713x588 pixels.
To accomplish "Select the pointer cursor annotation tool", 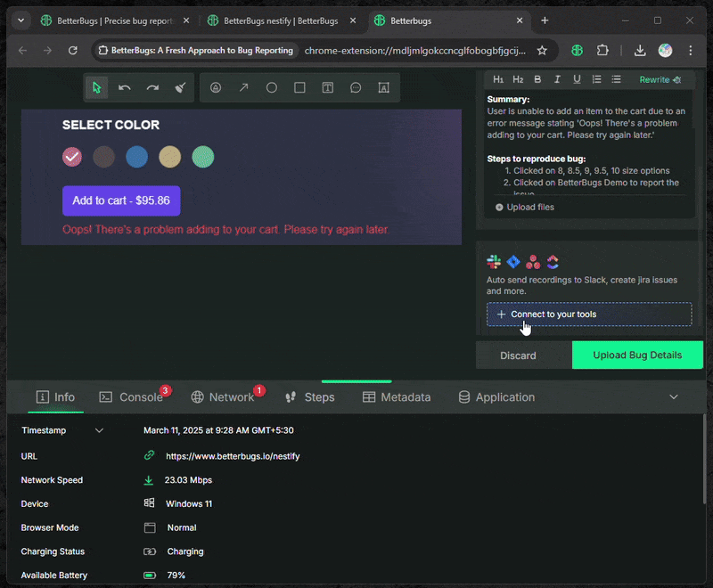I will tap(96, 87).
